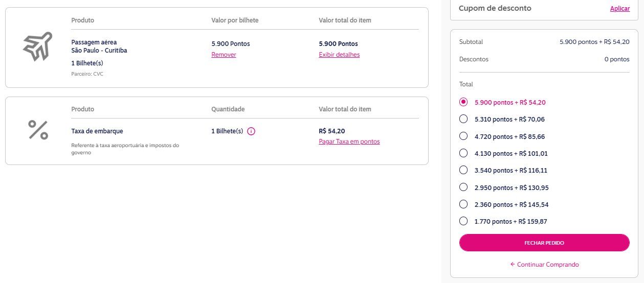Click Pagar Taxa em pontos link
This screenshot has height=283, width=644.
(x=349, y=141)
